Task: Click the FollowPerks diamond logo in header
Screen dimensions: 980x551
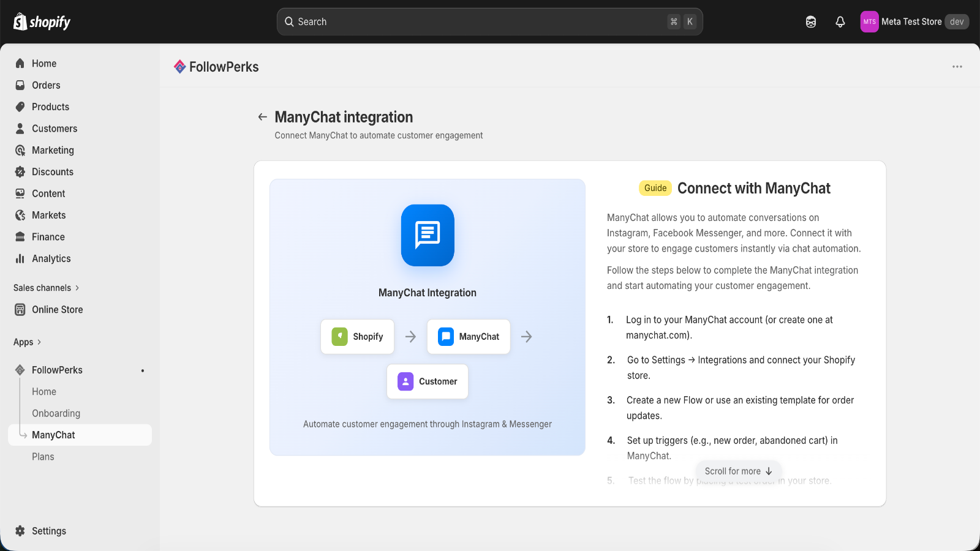Action: pos(180,67)
